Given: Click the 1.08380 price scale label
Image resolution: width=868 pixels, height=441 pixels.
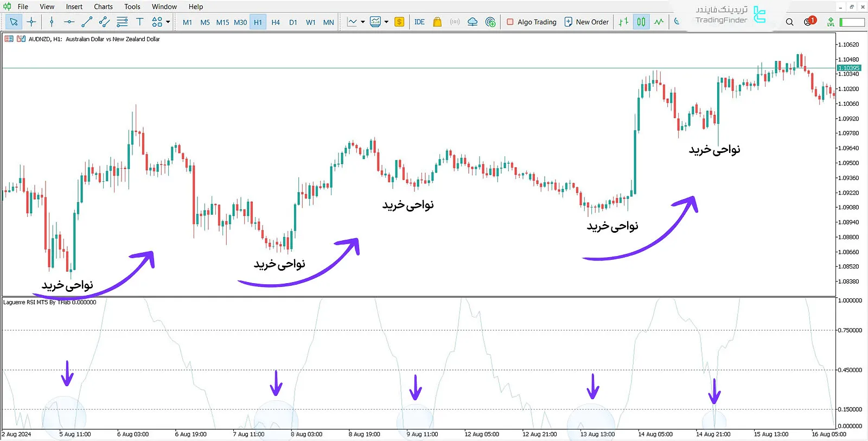Looking at the screenshot, I should (848, 282).
